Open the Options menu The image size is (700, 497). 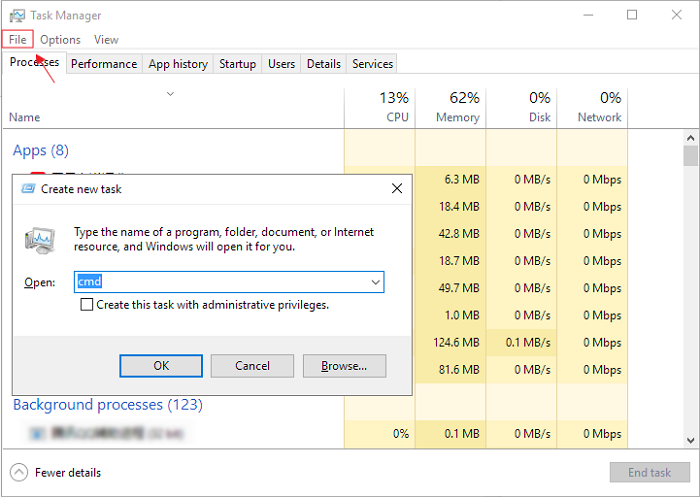tap(60, 40)
